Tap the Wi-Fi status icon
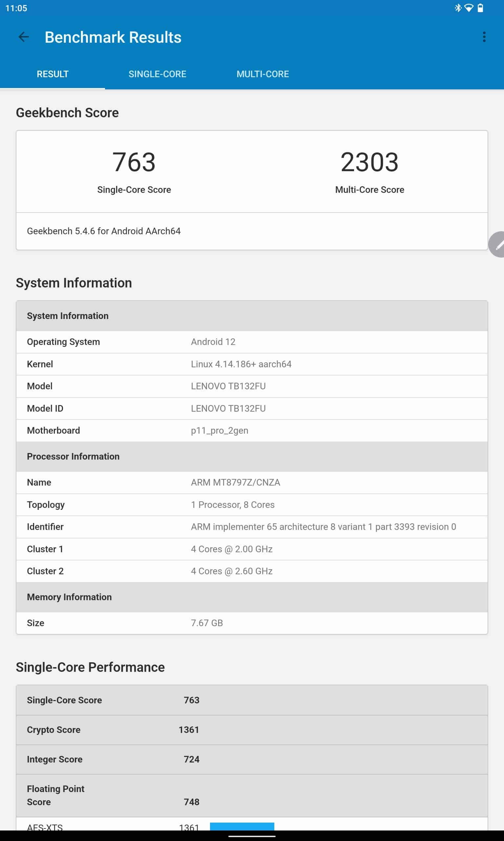This screenshot has height=841, width=504. click(469, 8)
